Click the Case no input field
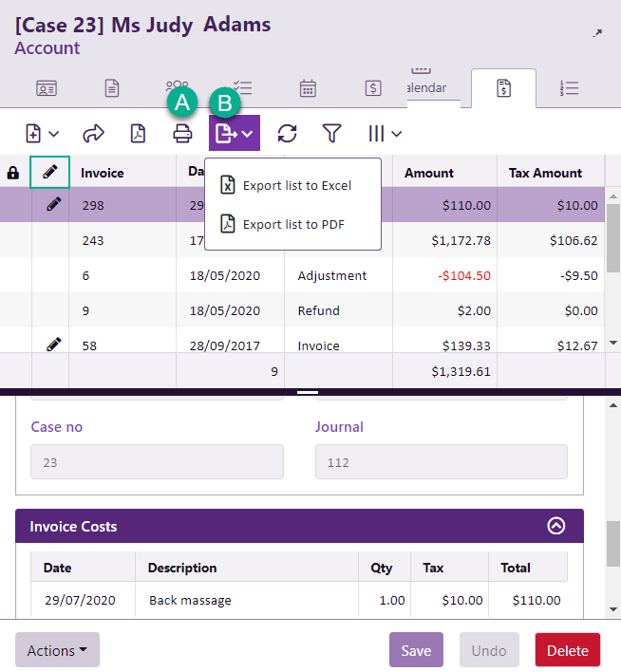The width and height of the screenshot is (621, 672). pyautogui.click(x=157, y=462)
